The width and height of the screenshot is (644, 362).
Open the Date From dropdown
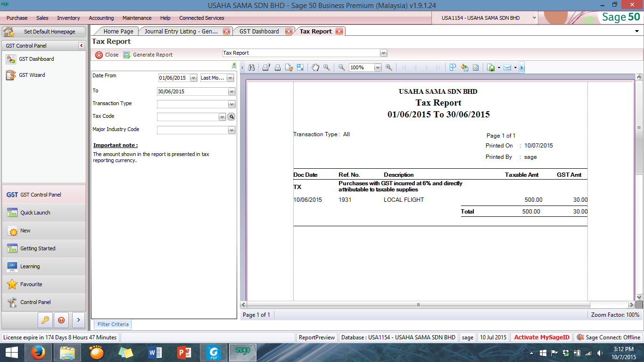[x=193, y=78]
